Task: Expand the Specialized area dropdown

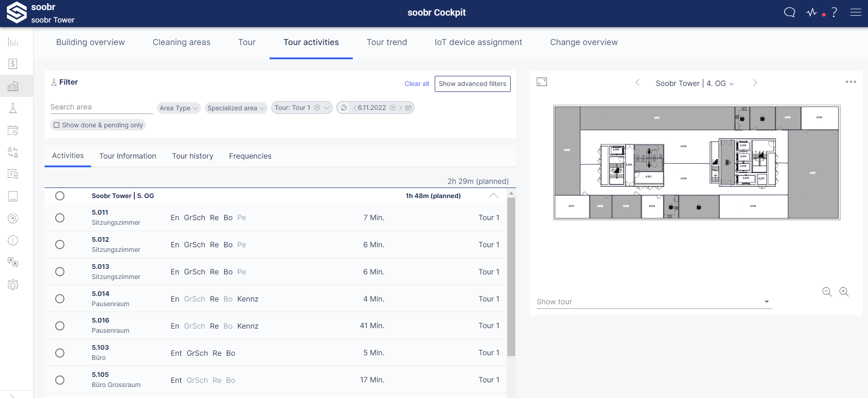Action: (x=236, y=108)
